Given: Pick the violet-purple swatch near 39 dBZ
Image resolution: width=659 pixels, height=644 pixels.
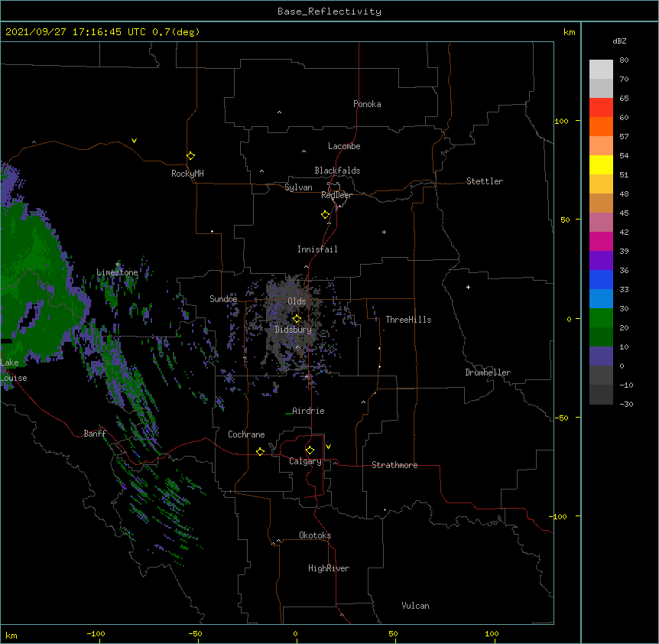Looking at the screenshot, I should pos(601,260).
